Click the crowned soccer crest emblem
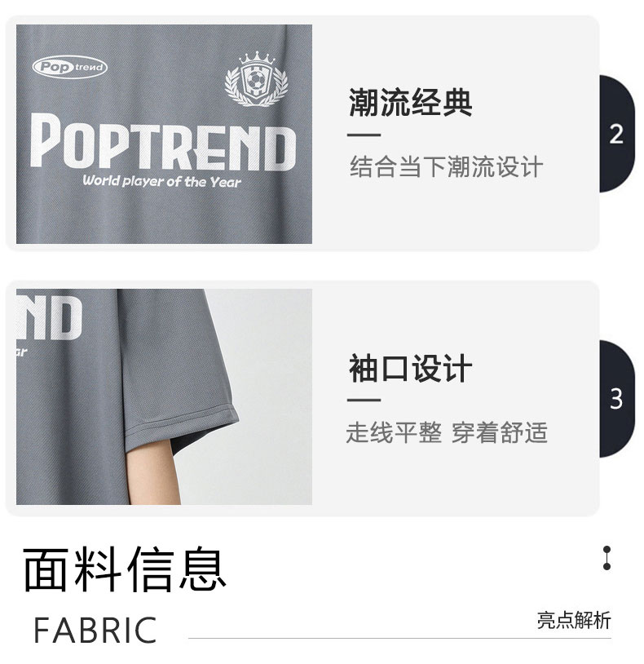 pyautogui.click(x=257, y=79)
